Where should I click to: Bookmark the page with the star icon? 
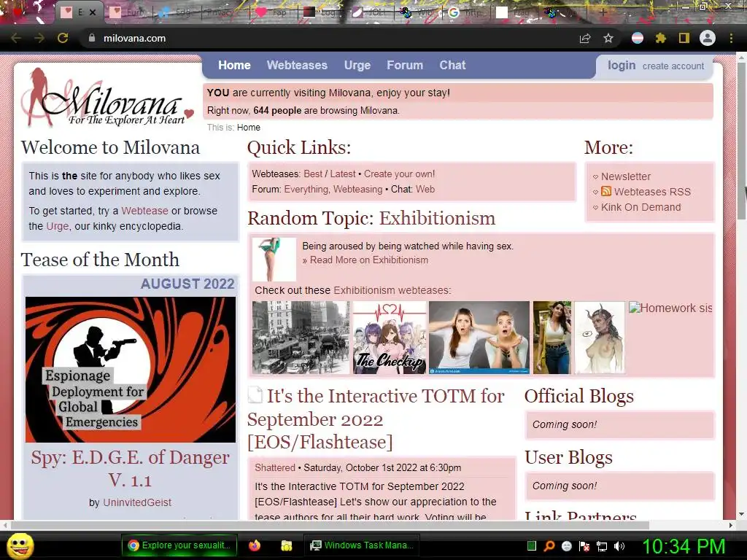[x=608, y=38]
